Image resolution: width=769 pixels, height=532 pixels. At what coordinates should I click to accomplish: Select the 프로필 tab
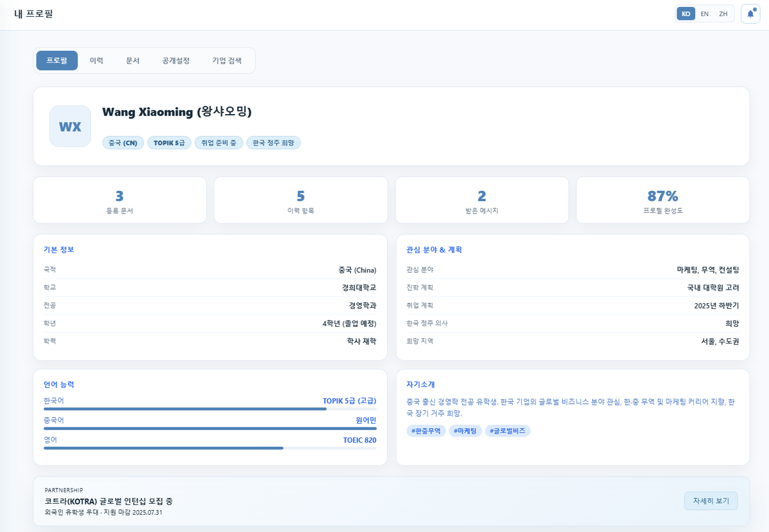[x=57, y=60]
